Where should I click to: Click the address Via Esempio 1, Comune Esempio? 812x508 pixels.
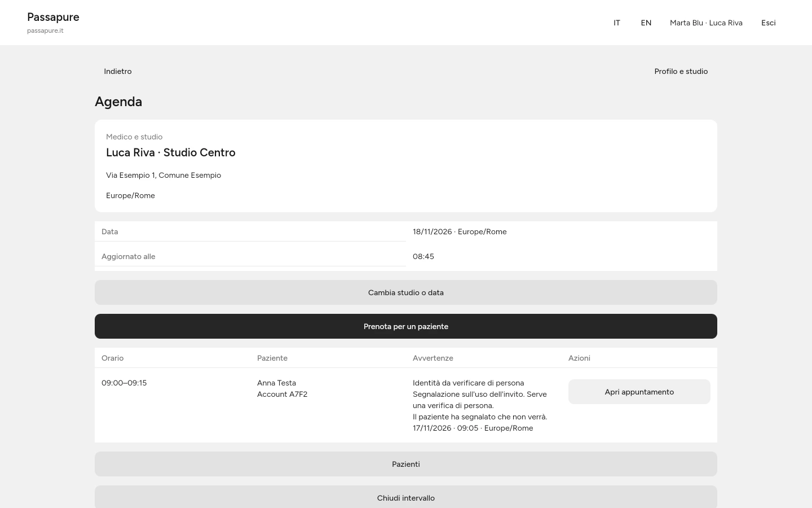coord(164,175)
